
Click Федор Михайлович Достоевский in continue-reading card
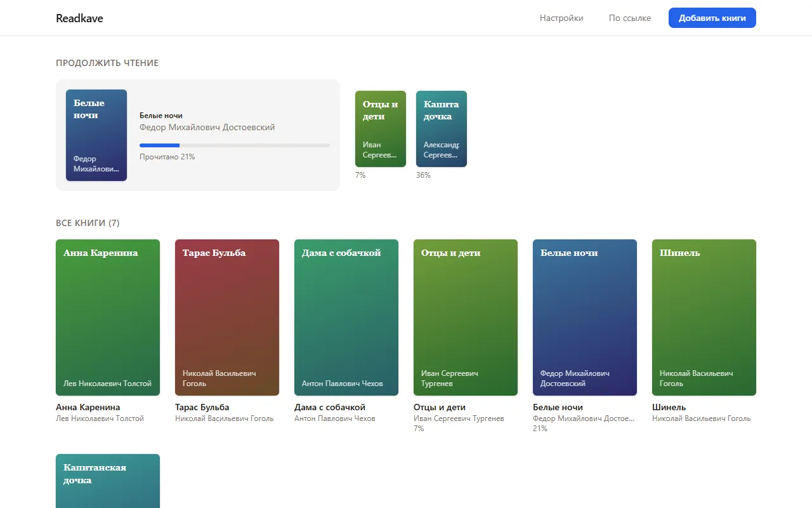(207, 127)
